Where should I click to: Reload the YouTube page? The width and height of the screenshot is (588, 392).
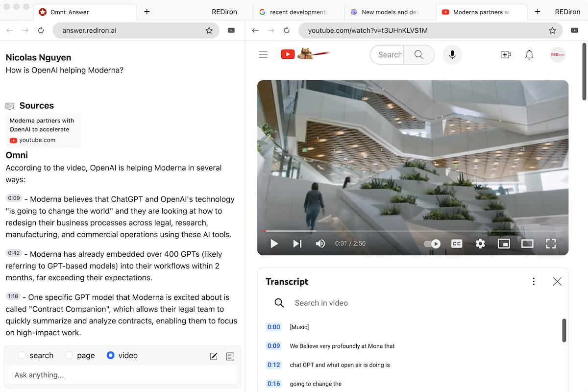[287, 30]
